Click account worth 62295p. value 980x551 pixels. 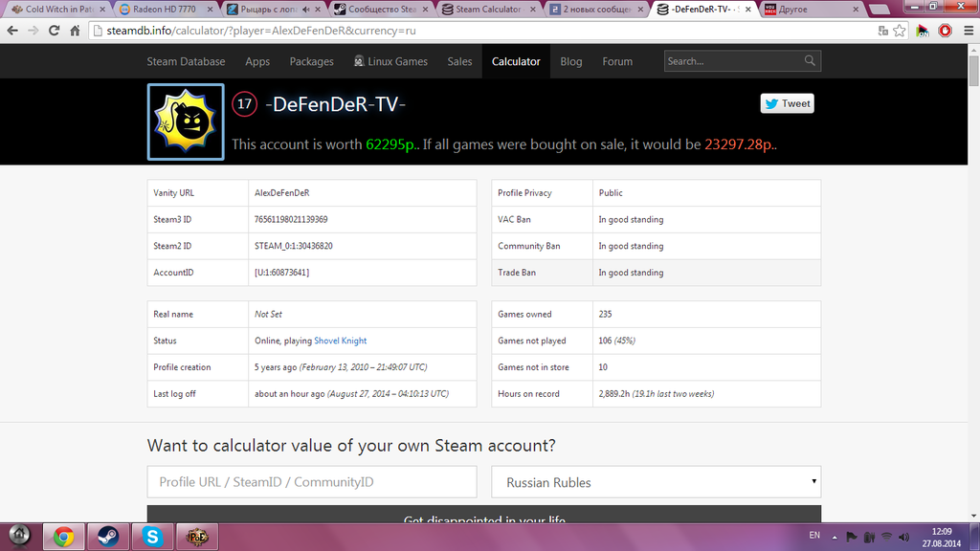pos(392,144)
